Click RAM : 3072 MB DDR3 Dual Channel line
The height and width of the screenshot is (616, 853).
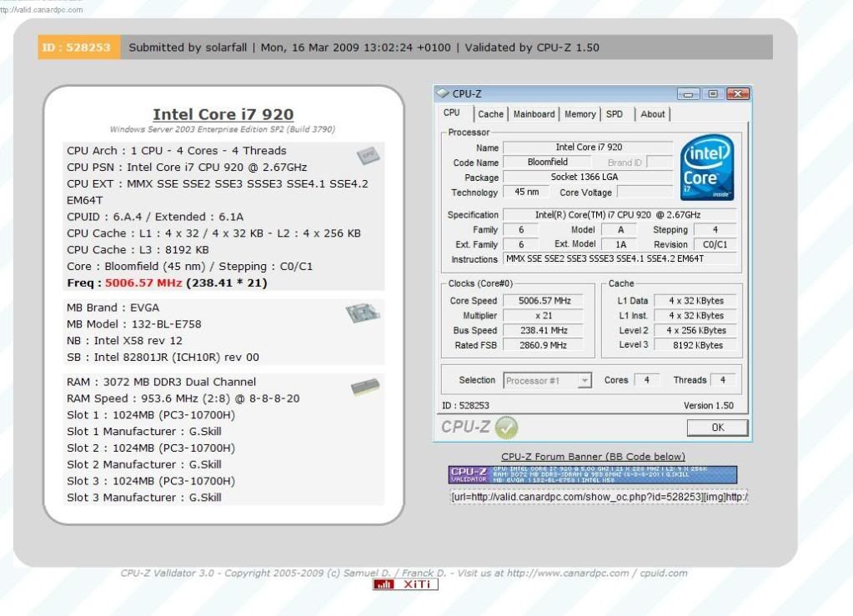[x=161, y=382]
